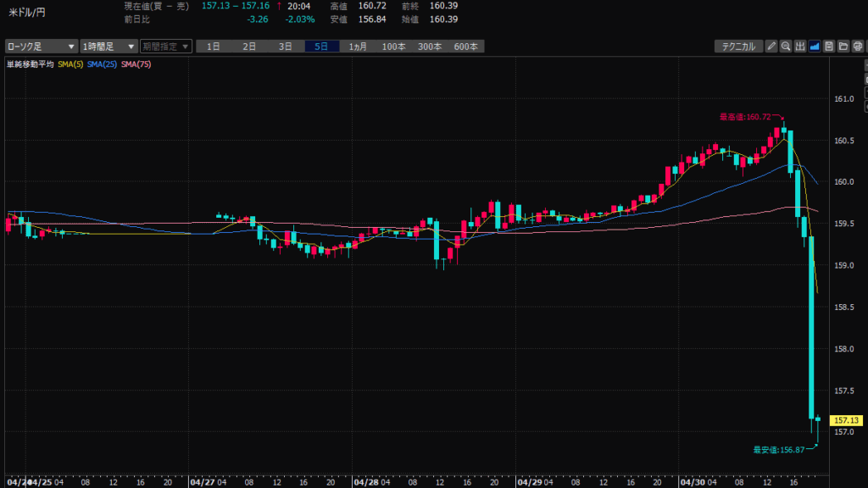Click the SMA(25) legend label

tap(102, 64)
